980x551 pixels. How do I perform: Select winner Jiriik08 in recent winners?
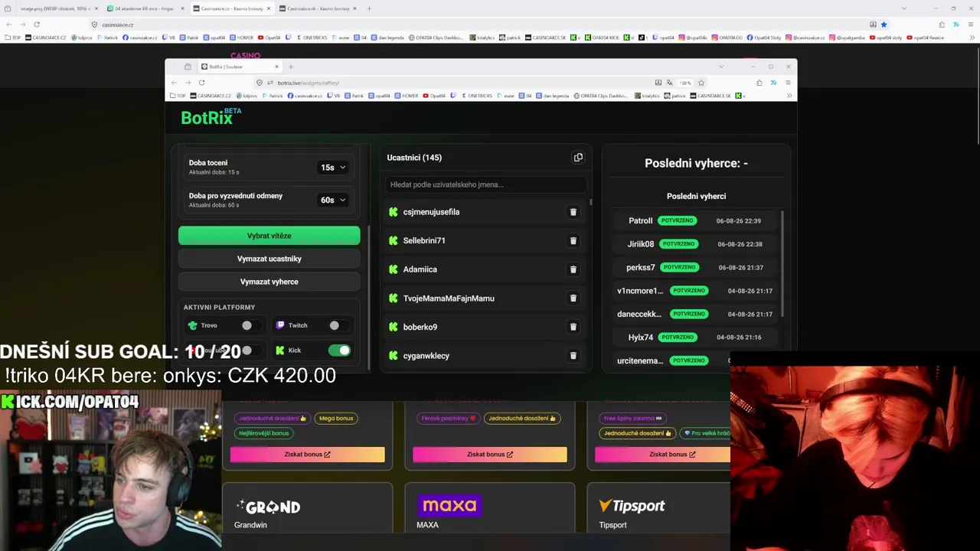pyautogui.click(x=696, y=244)
